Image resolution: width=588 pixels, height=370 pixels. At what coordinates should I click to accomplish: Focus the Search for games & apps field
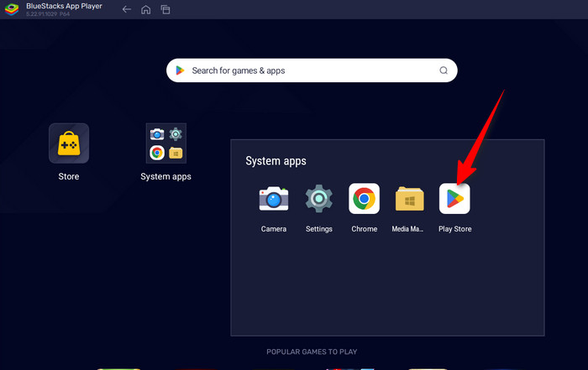pos(312,70)
